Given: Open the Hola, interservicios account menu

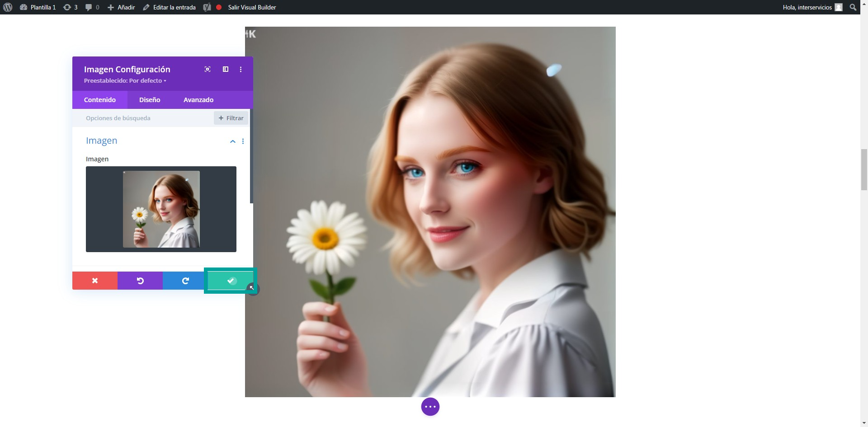Looking at the screenshot, I should tap(812, 7).
